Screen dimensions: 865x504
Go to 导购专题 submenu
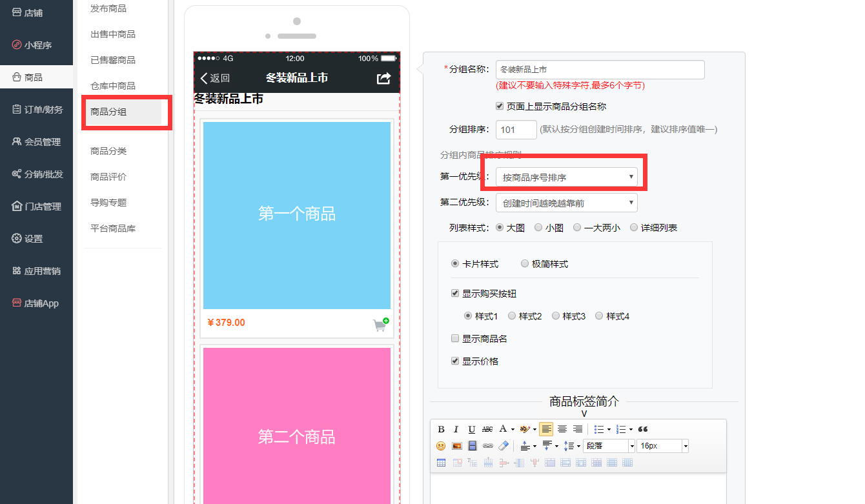[108, 203]
